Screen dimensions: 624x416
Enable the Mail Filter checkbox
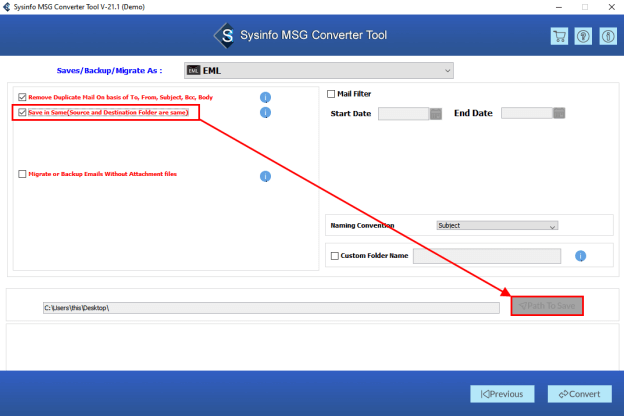coord(331,94)
